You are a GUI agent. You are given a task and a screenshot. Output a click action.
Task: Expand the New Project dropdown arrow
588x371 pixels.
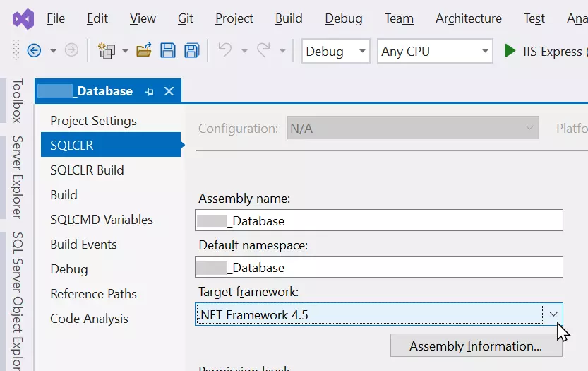(125, 51)
